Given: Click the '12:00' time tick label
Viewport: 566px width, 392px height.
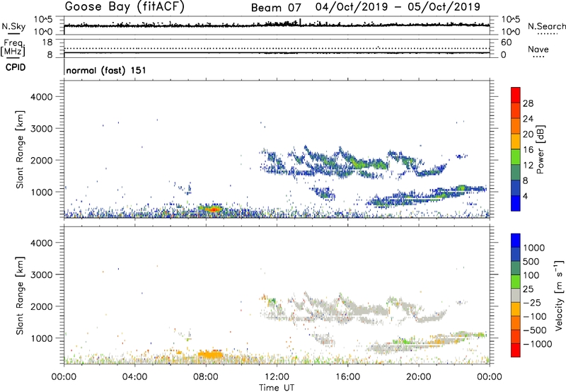Looking at the screenshot, I should [277, 377].
